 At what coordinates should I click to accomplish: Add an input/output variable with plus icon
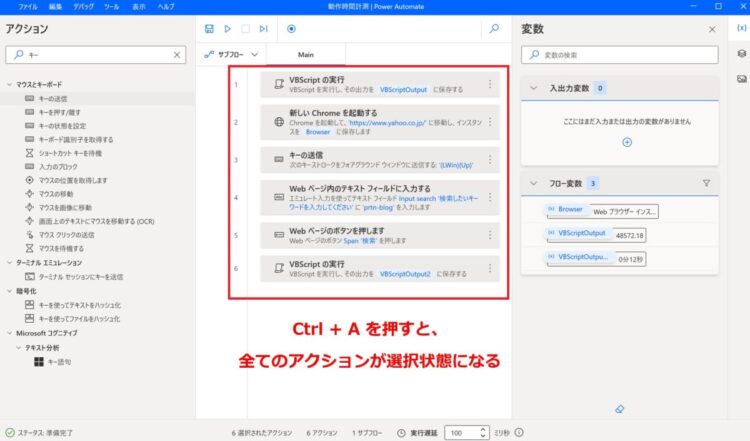[627, 142]
